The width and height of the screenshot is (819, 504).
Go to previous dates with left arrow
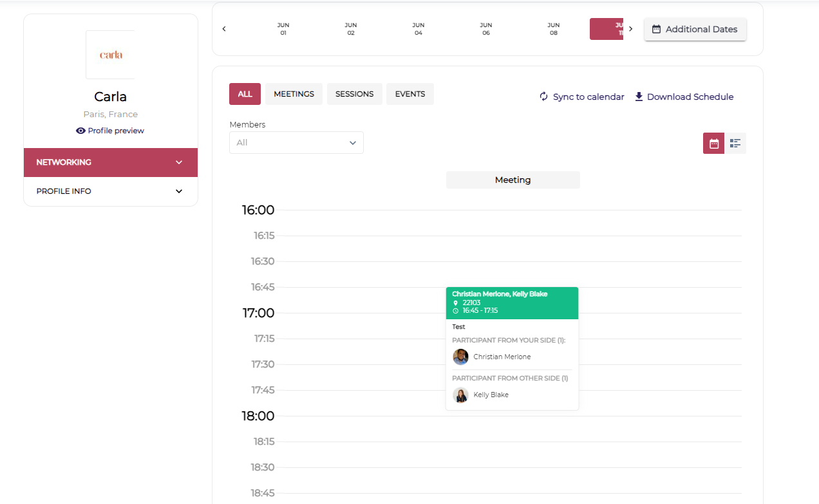(224, 29)
